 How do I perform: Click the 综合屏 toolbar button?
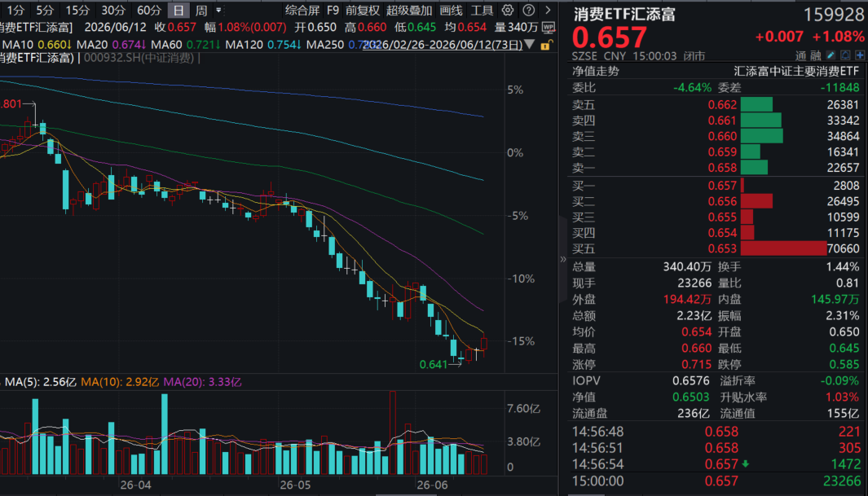coord(302,10)
